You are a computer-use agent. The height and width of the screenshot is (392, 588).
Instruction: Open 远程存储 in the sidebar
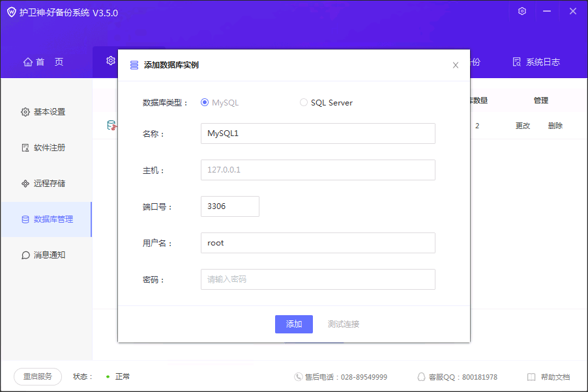coord(46,183)
